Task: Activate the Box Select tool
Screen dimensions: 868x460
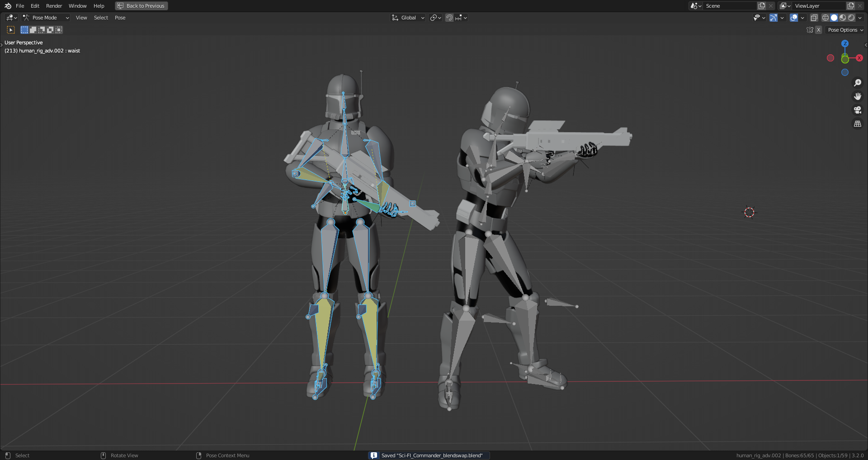Action: tap(24, 30)
